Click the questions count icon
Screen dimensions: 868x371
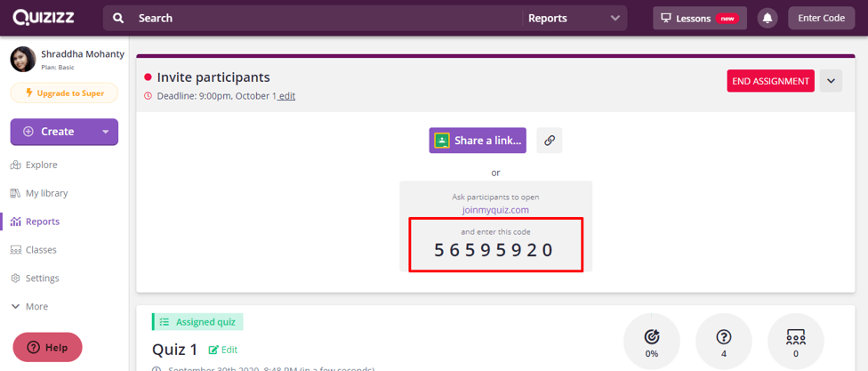coord(723,336)
